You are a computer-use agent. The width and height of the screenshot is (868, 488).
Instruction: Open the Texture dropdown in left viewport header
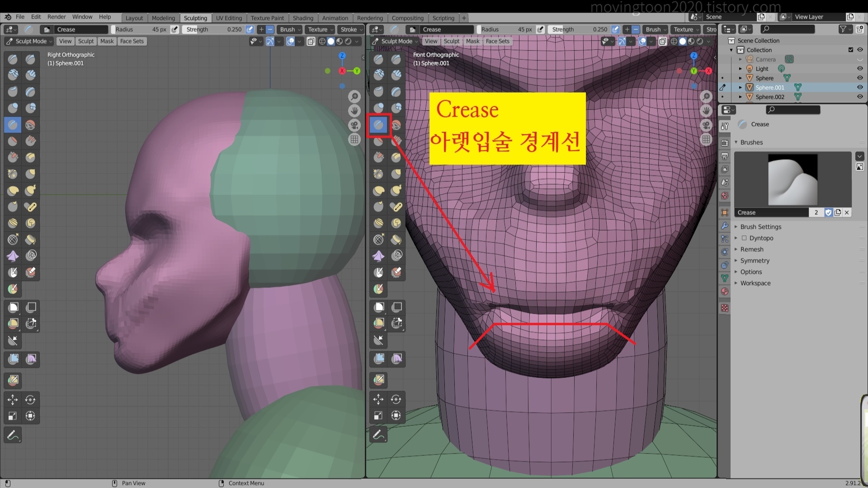320,29
